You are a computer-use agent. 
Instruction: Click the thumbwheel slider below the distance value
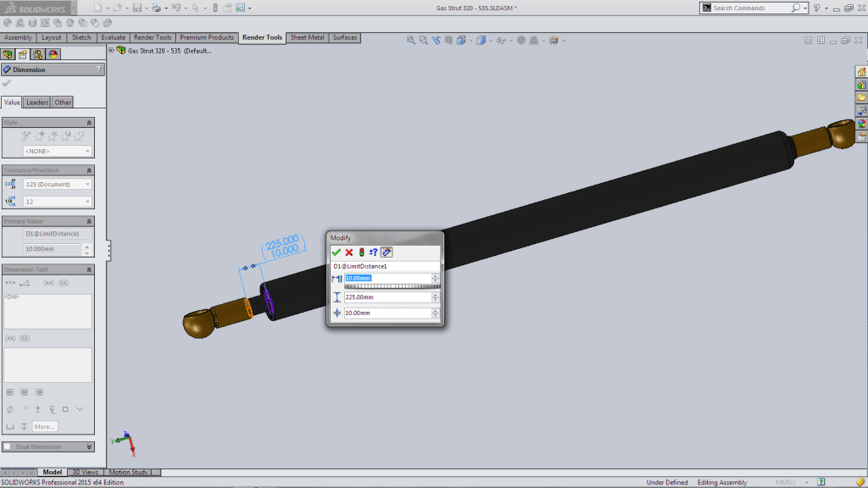(x=390, y=286)
